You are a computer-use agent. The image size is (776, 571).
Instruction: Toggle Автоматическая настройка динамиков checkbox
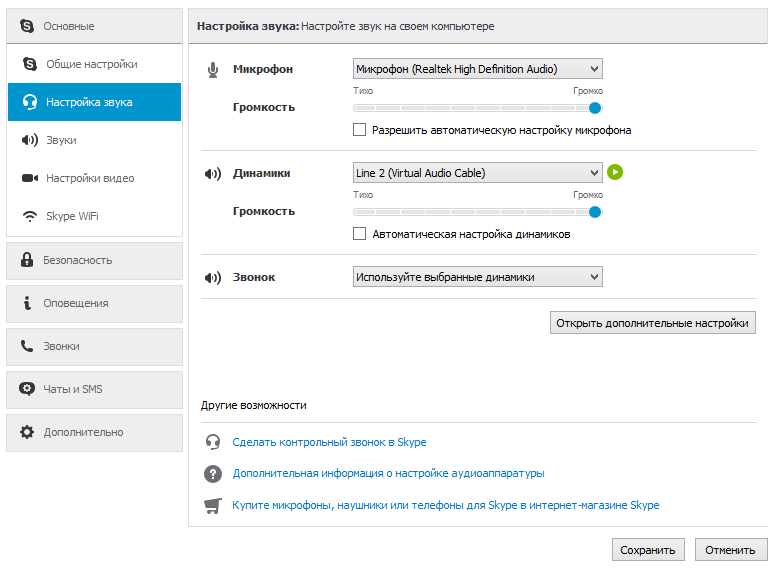click(359, 234)
